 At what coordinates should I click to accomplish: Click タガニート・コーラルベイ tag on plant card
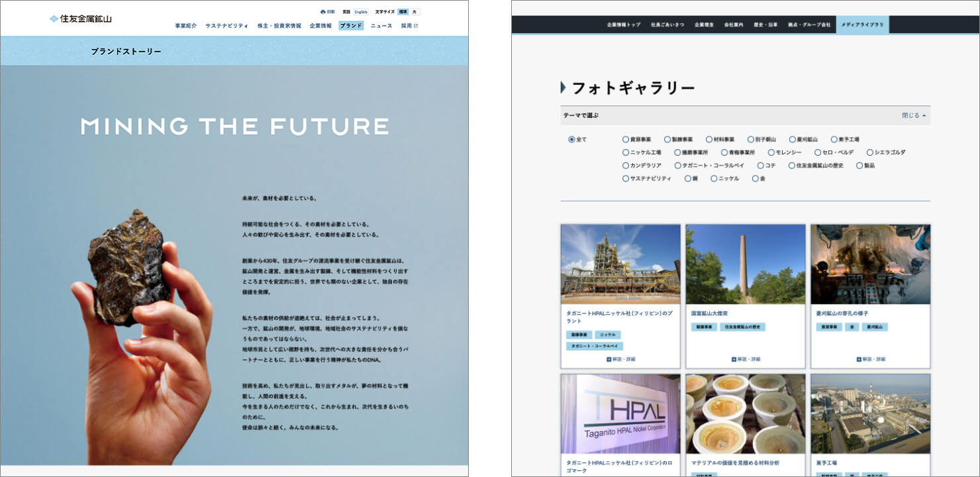(594, 346)
